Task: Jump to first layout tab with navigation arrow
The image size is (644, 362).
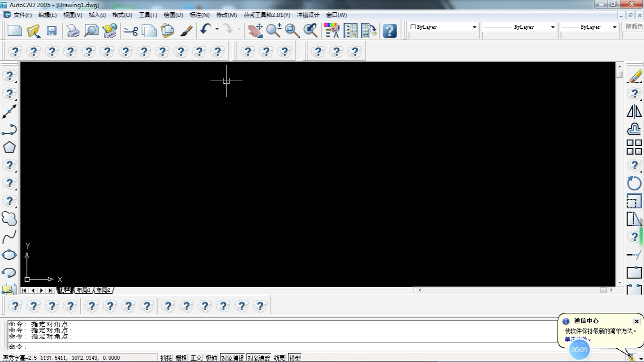Action: [25, 290]
